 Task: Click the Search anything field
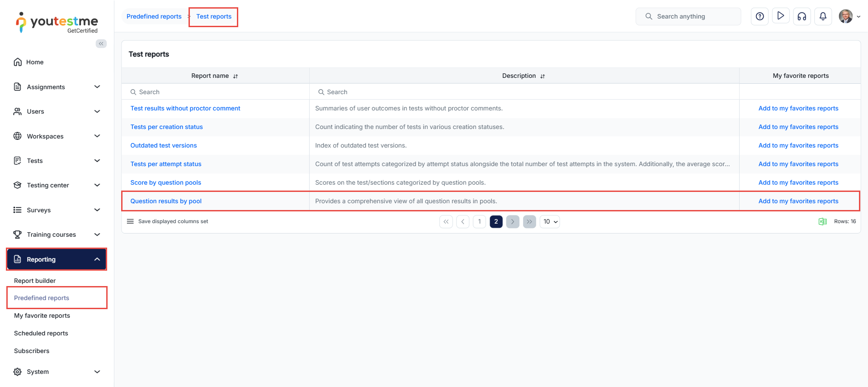pos(689,16)
